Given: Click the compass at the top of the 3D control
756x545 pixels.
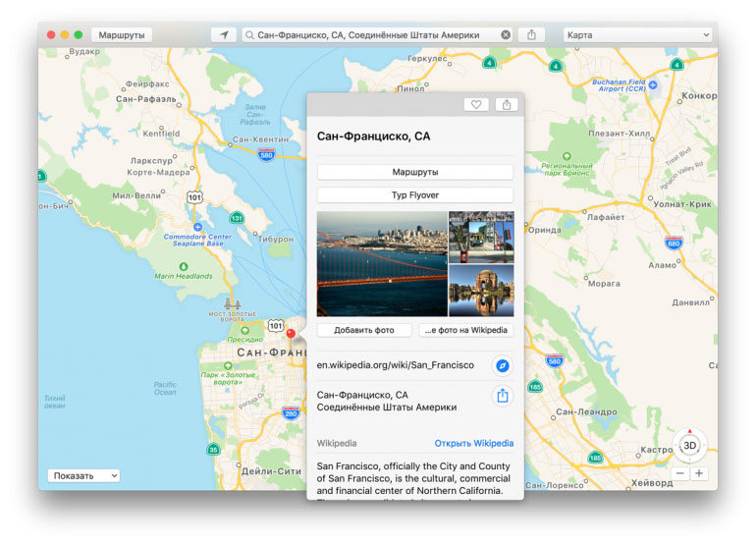Looking at the screenshot, I should [x=689, y=431].
